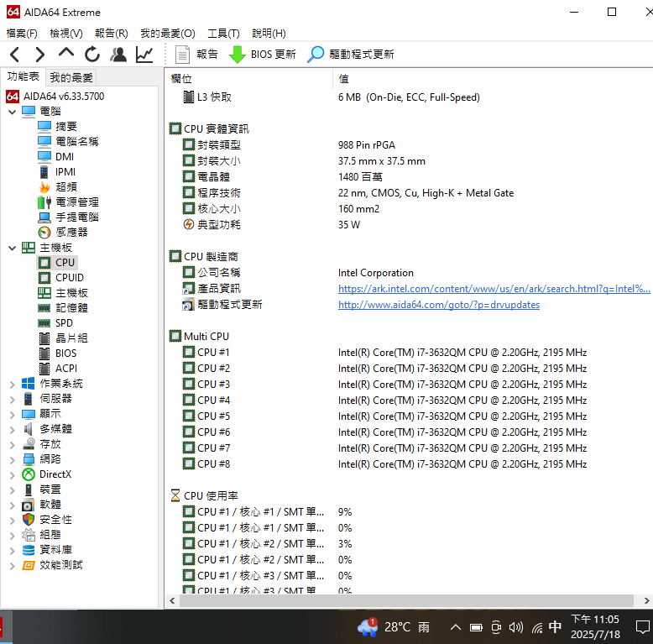Go back with the left arrow toolbar icon
The height and width of the screenshot is (644, 653).
(x=15, y=55)
